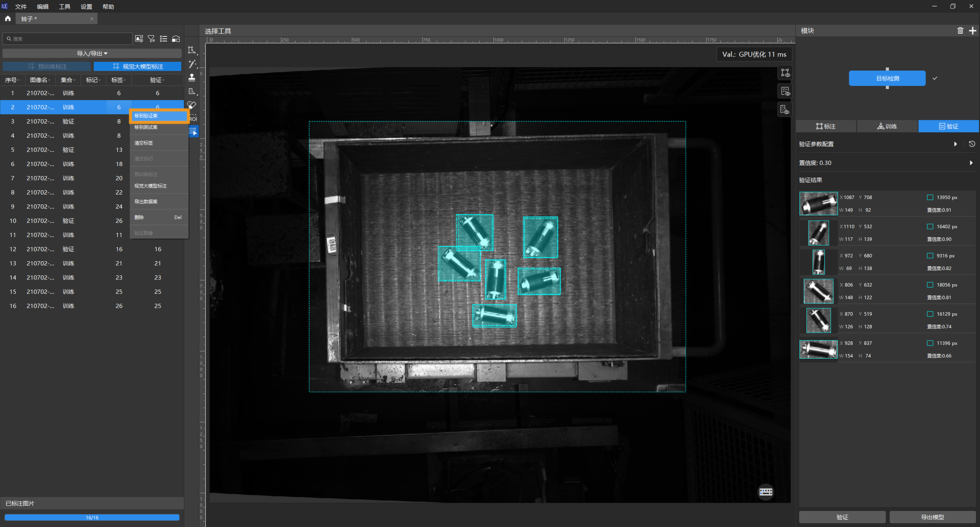
Task: Close the 转子 project tab
Action: (x=92, y=19)
